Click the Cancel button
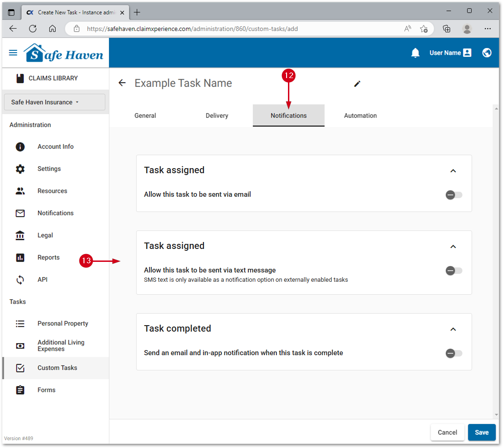This screenshot has width=503, height=448. tap(447, 432)
